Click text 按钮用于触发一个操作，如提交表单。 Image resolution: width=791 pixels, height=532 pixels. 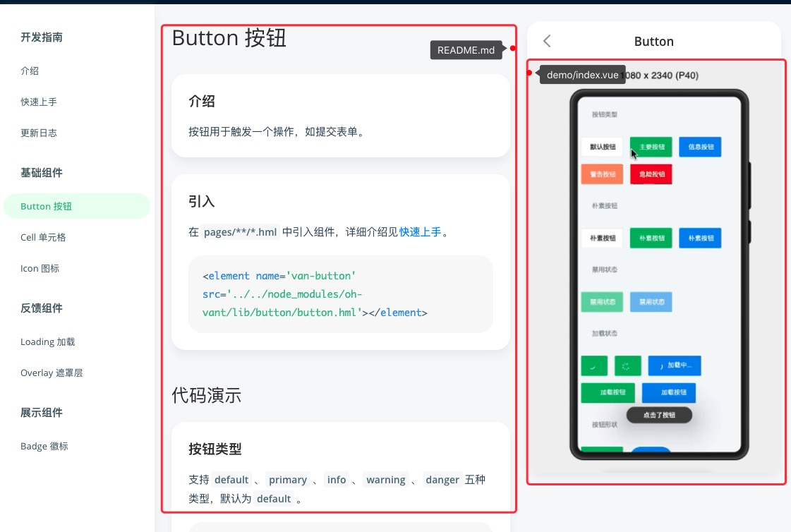277,132
